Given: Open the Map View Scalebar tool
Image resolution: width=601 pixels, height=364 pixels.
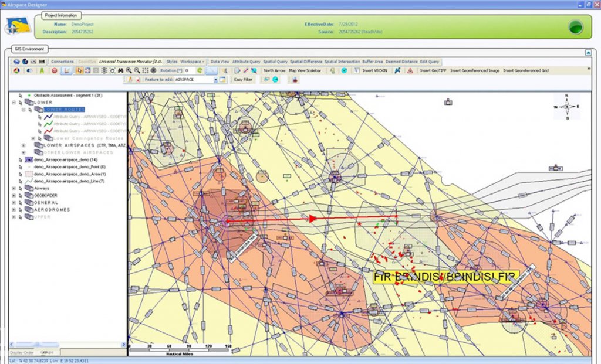Looking at the screenshot, I should (x=305, y=70).
